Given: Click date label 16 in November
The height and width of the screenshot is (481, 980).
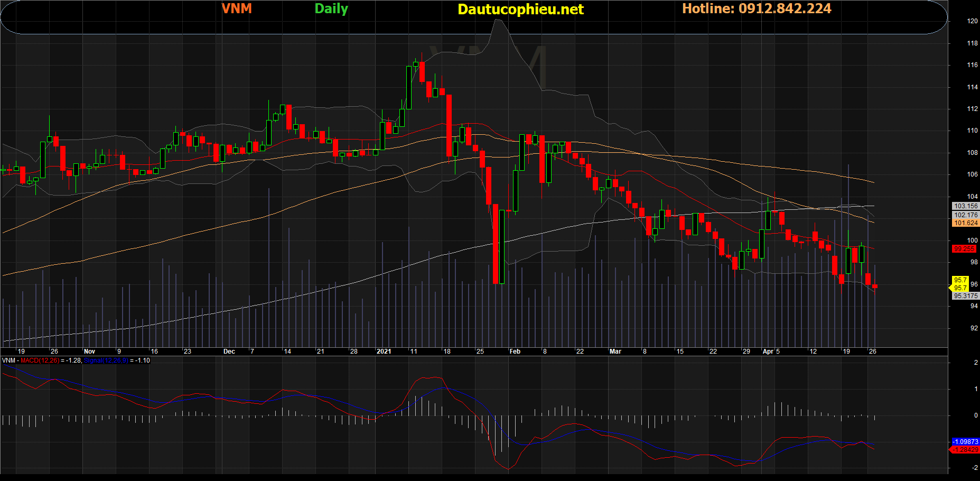Looking at the screenshot, I should (x=154, y=351).
